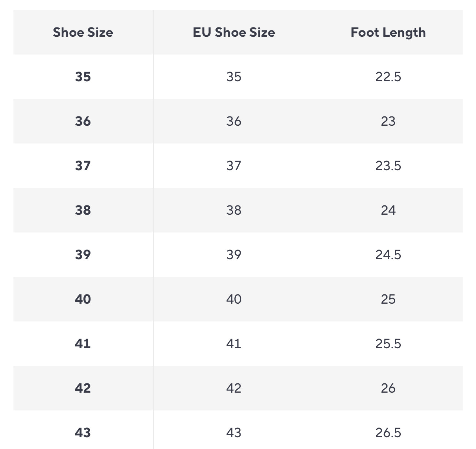
Task: Select bold shoe size 43 cell
Action: 83,433
